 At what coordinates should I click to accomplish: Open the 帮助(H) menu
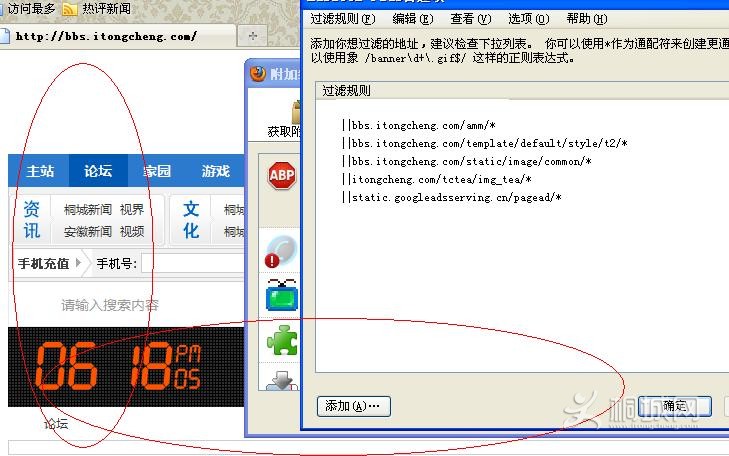point(586,19)
